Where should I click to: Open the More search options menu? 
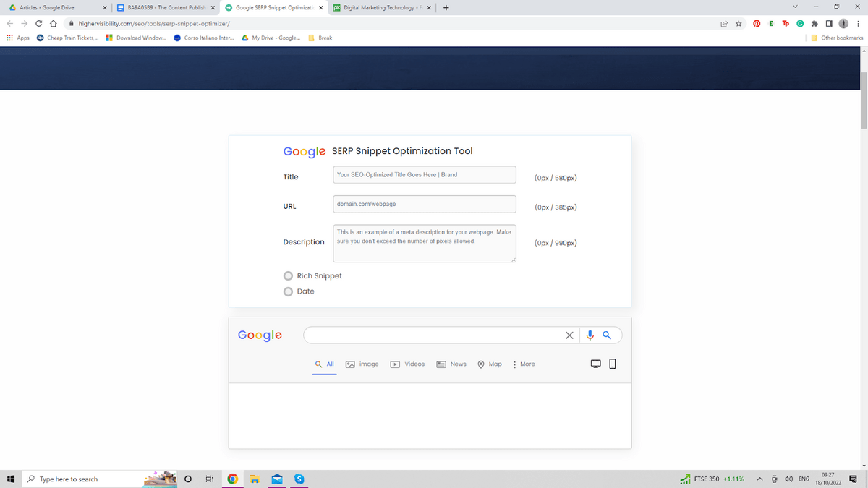coord(523,364)
